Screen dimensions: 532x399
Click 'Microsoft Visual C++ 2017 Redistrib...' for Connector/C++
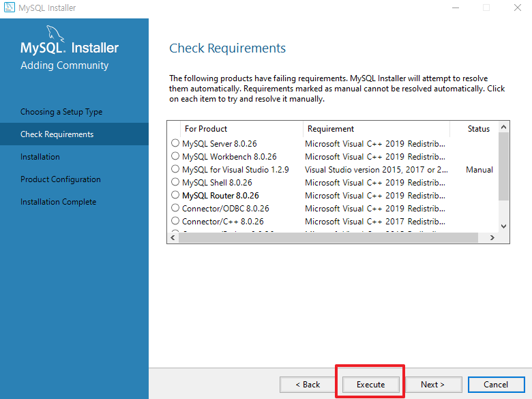(375, 222)
